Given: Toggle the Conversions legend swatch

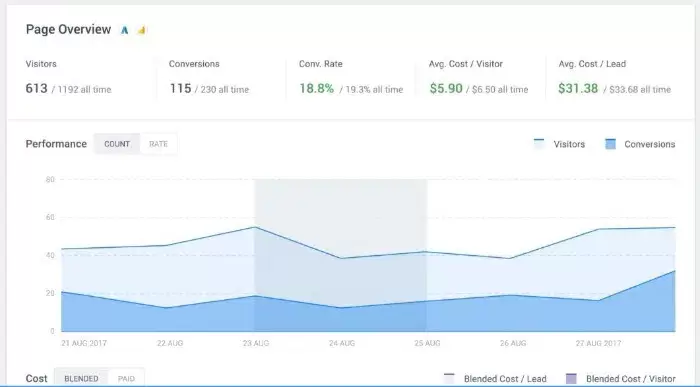Looking at the screenshot, I should click(x=610, y=144).
